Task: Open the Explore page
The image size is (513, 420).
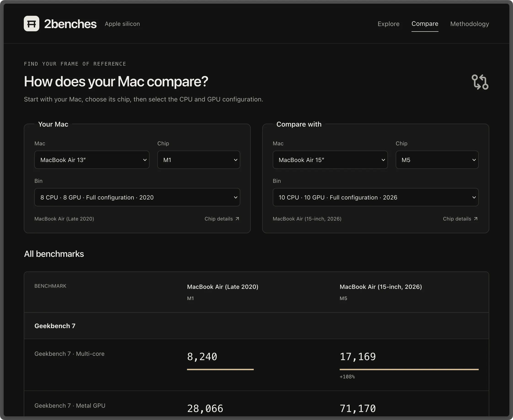Action: click(x=388, y=24)
